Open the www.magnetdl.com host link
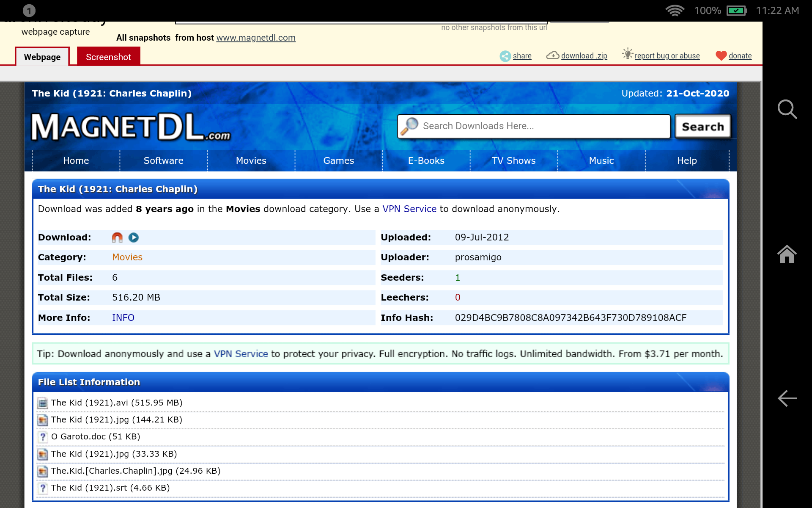 tap(256, 38)
